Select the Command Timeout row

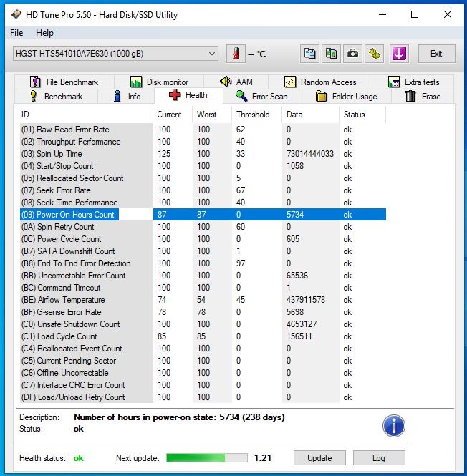(203, 287)
